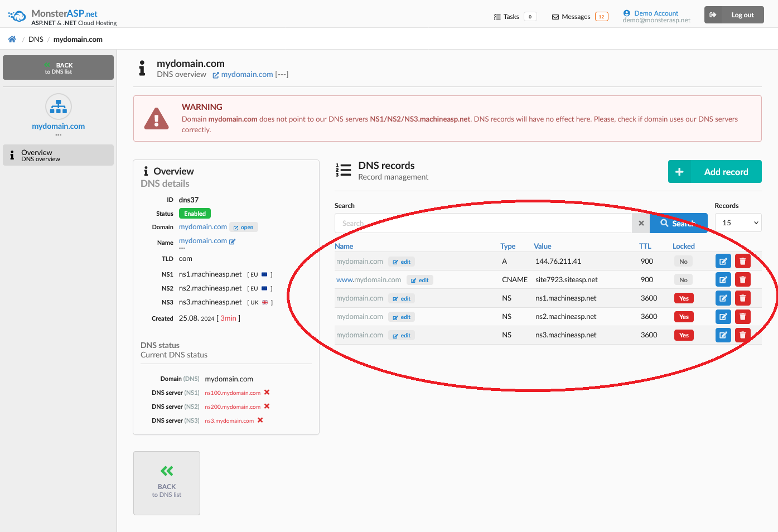This screenshot has width=778, height=532.
Task: Open the Records per page dropdown
Action: (x=738, y=223)
